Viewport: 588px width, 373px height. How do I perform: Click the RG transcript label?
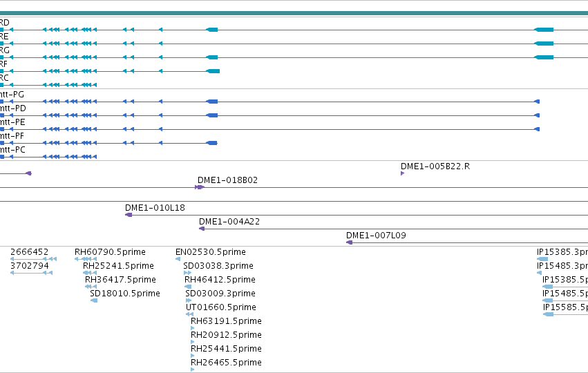(5, 50)
